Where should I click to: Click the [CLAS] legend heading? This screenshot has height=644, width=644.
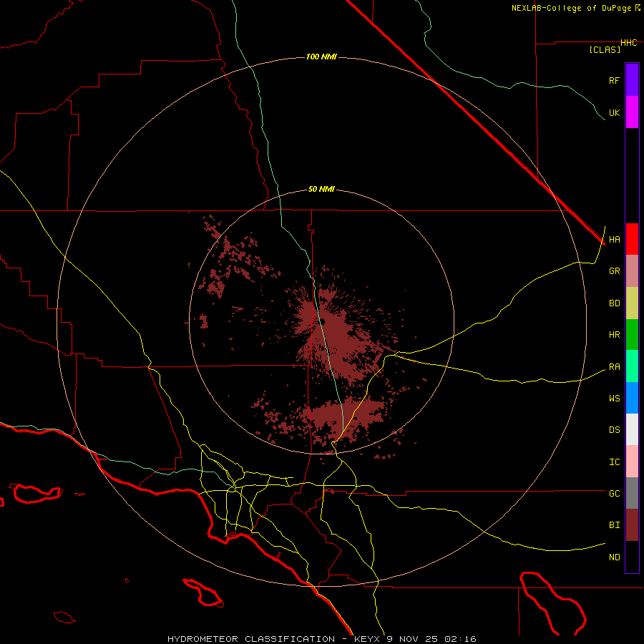605,49
